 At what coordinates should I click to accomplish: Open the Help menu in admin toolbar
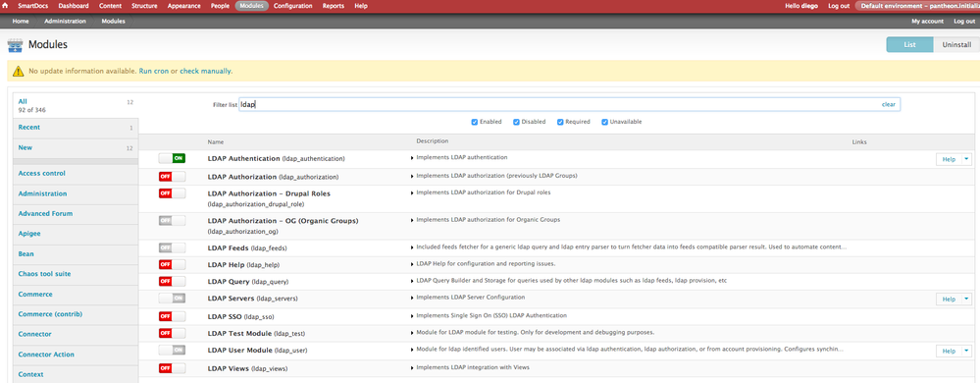pos(361,6)
